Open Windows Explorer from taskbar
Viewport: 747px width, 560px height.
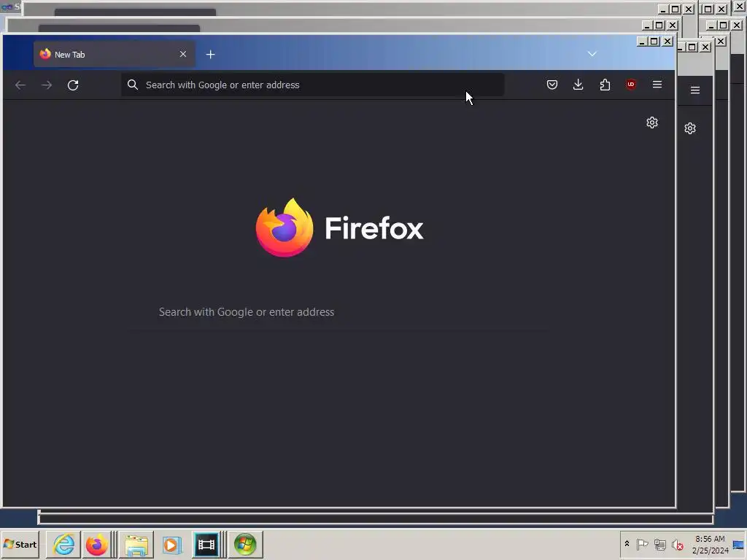click(136, 544)
